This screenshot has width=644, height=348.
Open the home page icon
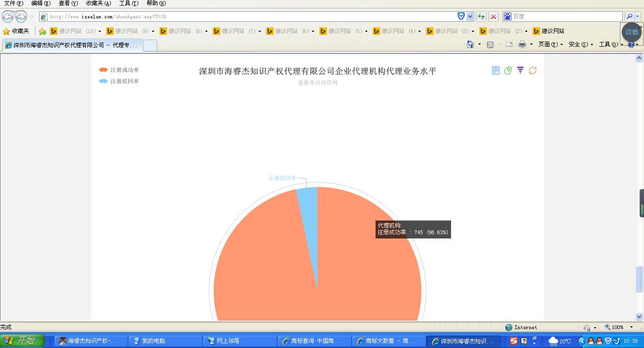(470, 44)
